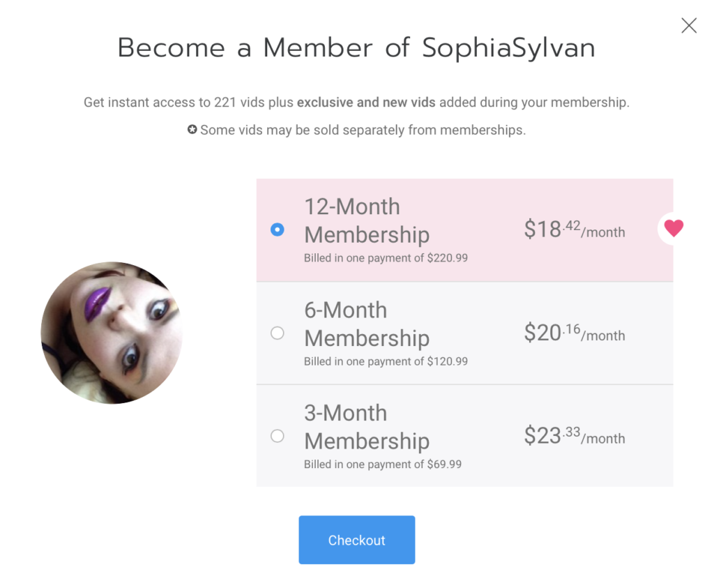Click the star icon beside the sold-separately note
The height and width of the screenshot is (588, 714).
pyautogui.click(x=192, y=130)
